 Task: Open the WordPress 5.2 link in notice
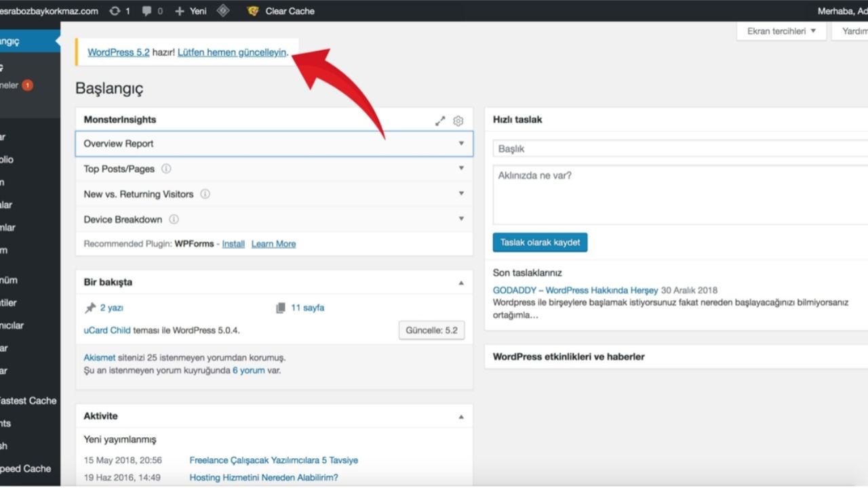[119, 52]
